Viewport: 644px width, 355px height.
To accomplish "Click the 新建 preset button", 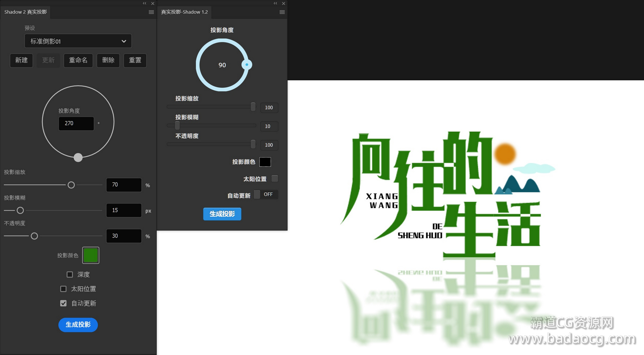I will click(x=21, y=60).
